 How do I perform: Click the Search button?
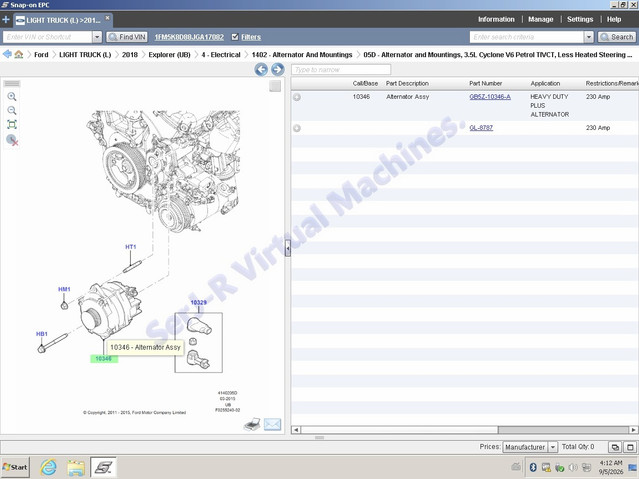[617, 37]
